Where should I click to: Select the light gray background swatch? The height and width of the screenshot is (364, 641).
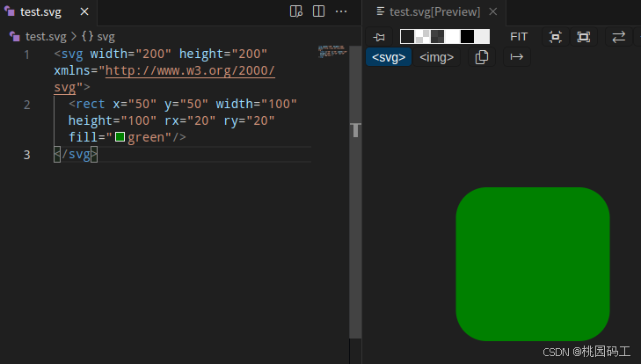click(482, 36)
